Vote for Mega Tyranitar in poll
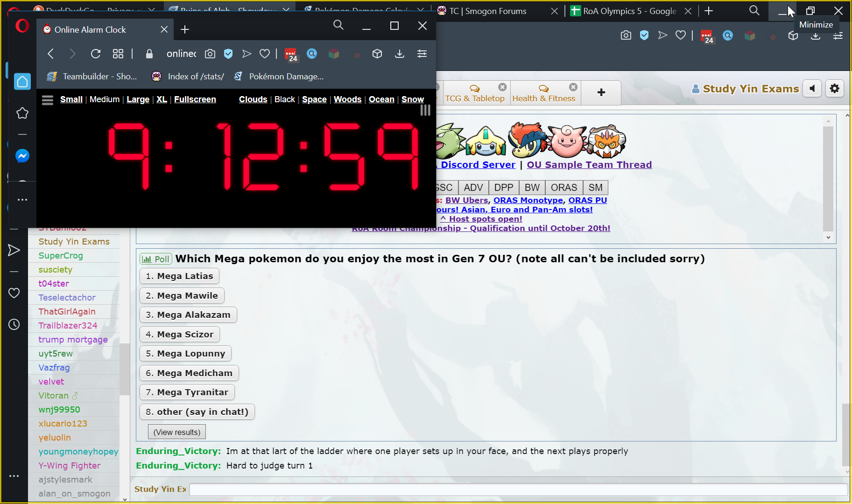 [x=187, y=392]
